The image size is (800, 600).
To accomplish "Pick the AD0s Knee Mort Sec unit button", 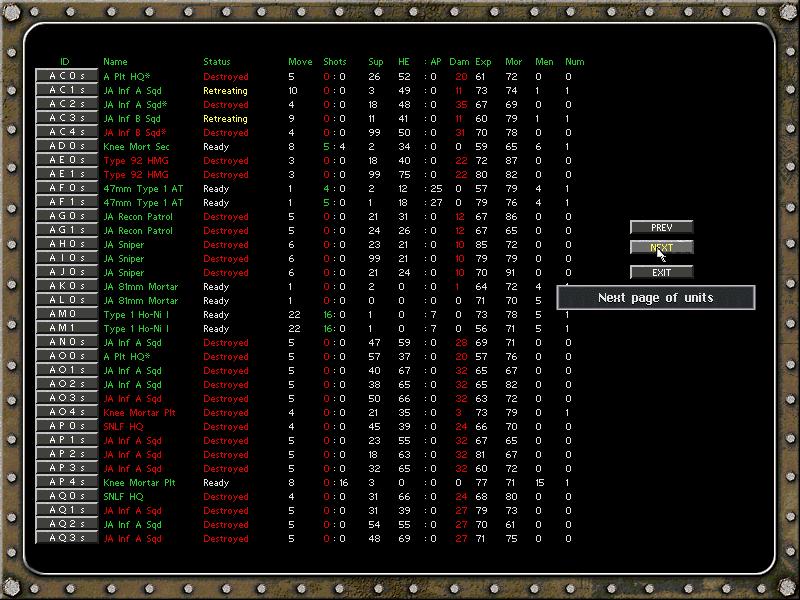I will (67, 146).
